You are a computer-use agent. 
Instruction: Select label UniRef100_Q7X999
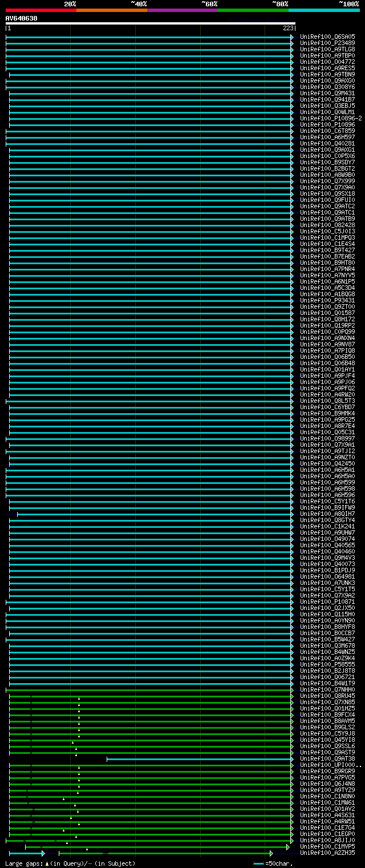click(x=327, y=181)
